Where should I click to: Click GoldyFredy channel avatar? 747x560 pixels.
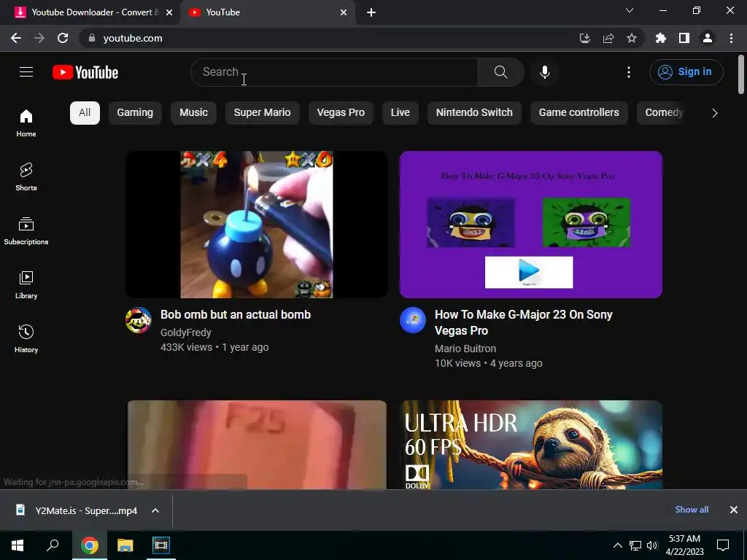pyautogui.click(x=138, y=320)
